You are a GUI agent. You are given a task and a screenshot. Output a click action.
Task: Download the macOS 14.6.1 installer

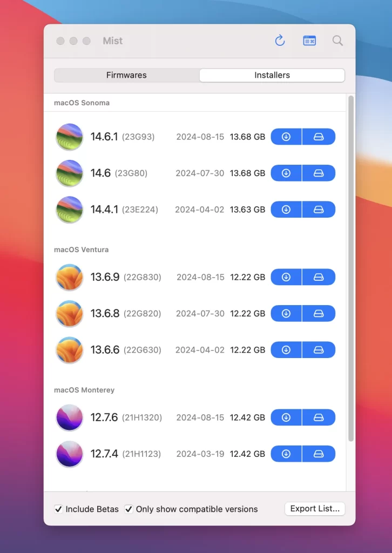click(286, 137)
